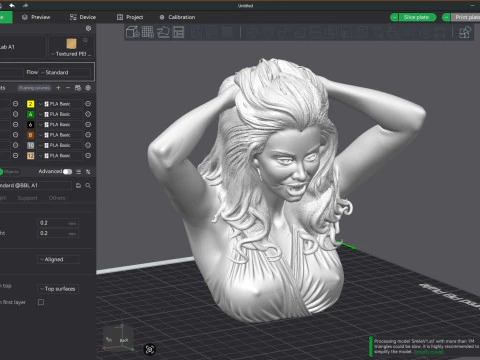Open the Assembly view icon at toolbar end
This screenshot has height=360, width=480.
coord(465,32)
